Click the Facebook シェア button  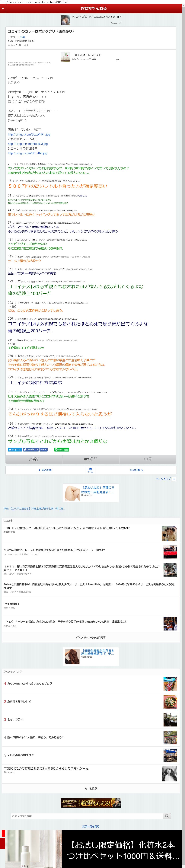point(44,449)
